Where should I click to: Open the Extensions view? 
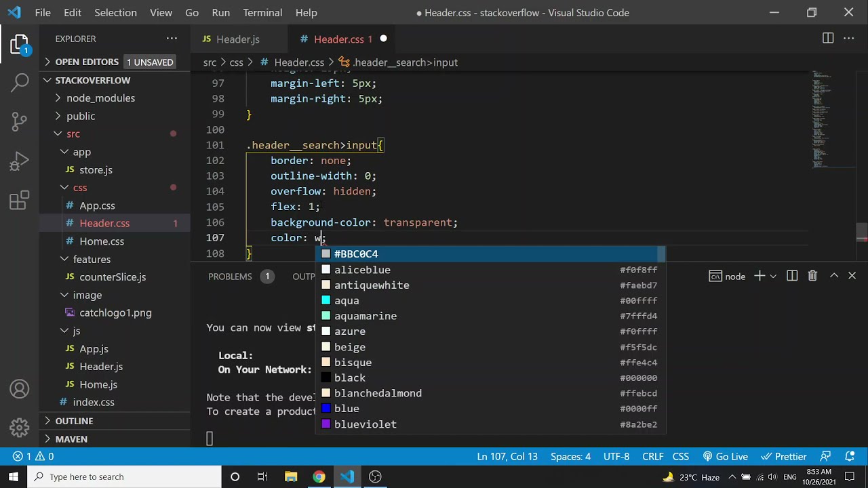19,201
